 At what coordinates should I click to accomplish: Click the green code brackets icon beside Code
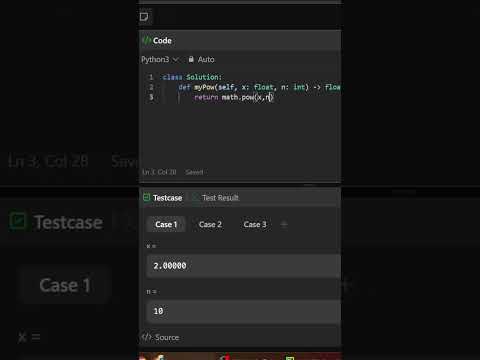[146, 40]
